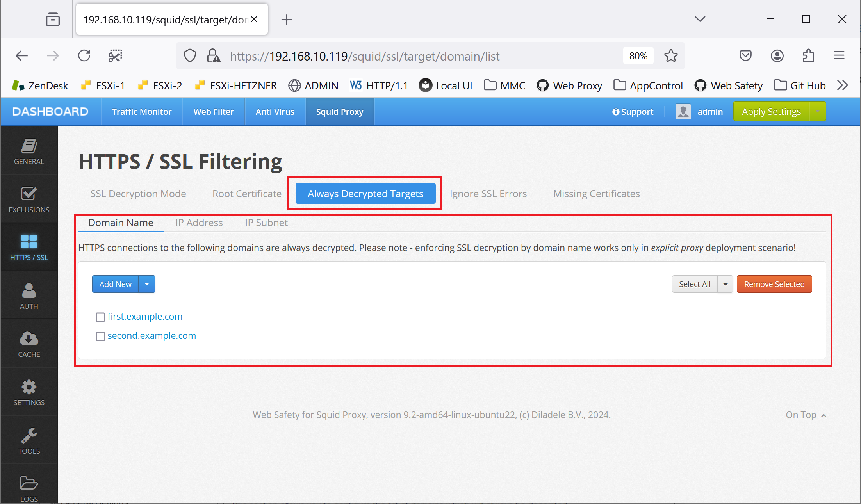Open the SETTINGS gear section
The image size is (861, 504).
point(29,392)
